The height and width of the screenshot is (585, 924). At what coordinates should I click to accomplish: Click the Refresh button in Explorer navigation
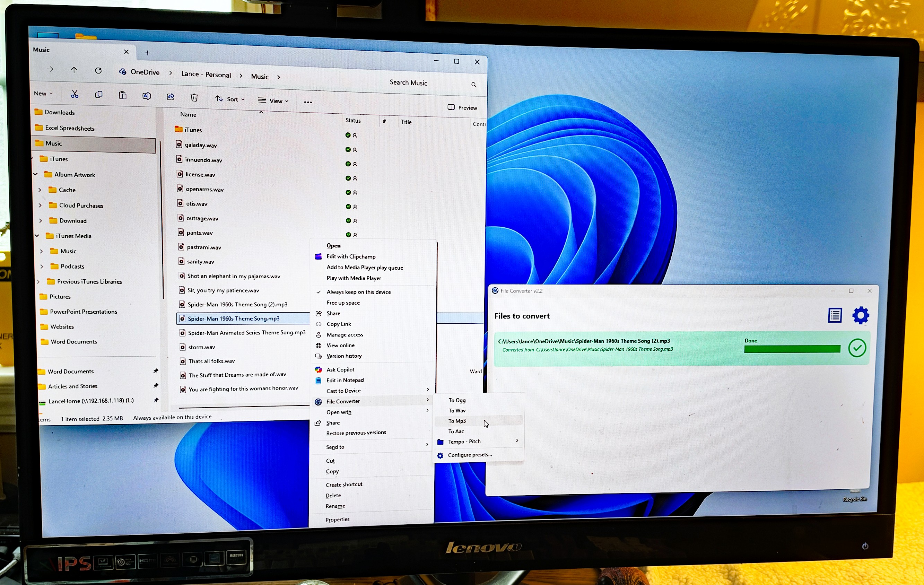(98, 71)
